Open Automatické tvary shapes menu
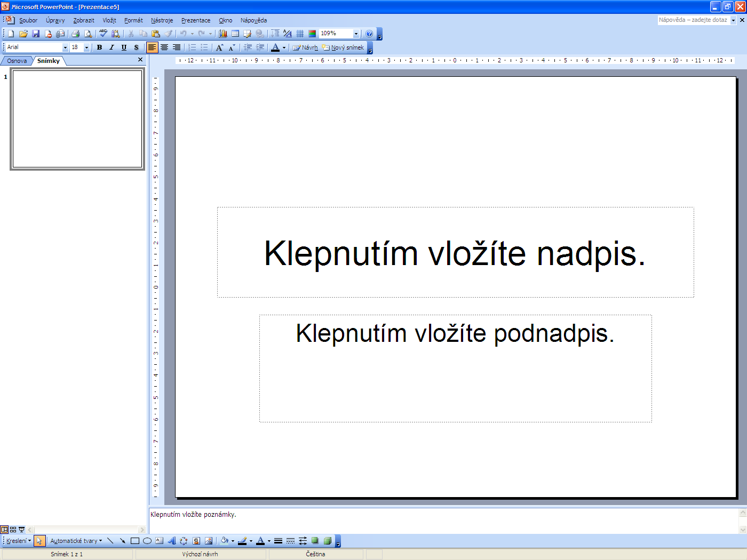The image size is (747, 560). (x=76, y=541)
